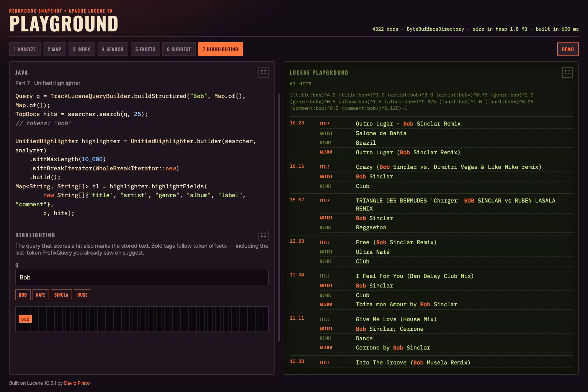This screenshot has height=392, width=588.
Task: Click the PLAYGROUND heading
Action: coord(64,24)
